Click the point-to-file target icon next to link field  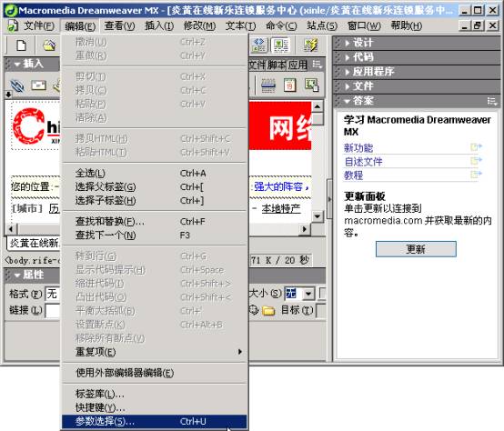coord(254,310)
